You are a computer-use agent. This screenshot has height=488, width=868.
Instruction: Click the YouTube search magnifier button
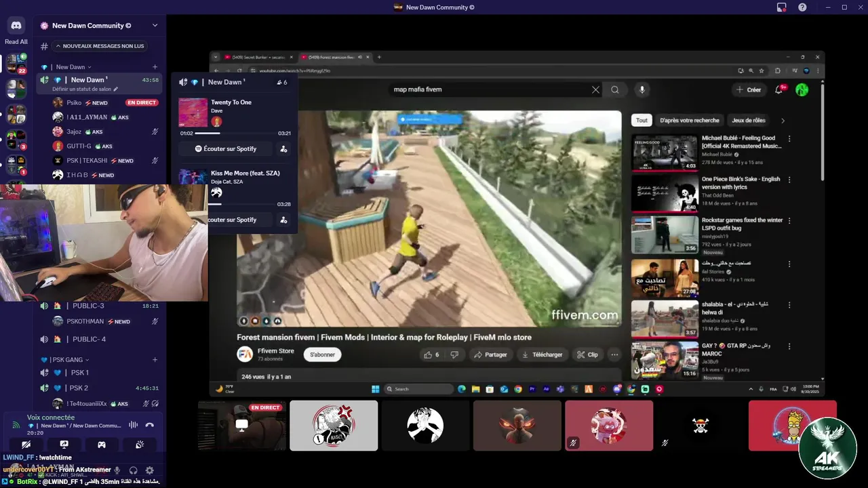pyautogui.click(x=614, y=89)
